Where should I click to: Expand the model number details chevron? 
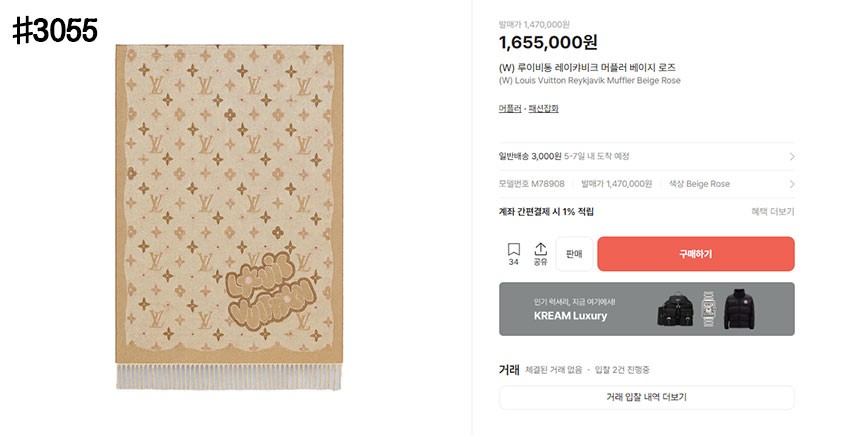click(x=792, y=184)
